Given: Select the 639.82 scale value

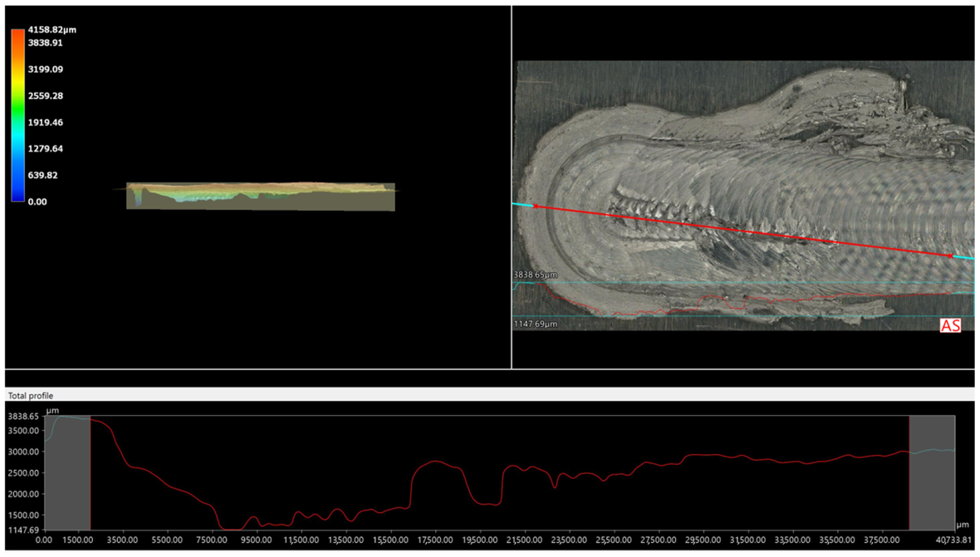Looking at the screenshot, I should [x=43, y=175].
